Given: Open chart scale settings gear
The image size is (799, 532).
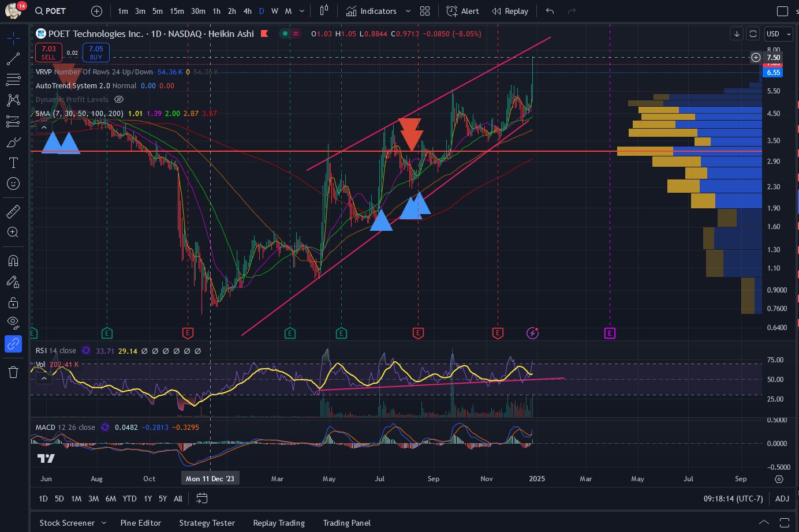Looking at the screenshot, I should (779, 479).
